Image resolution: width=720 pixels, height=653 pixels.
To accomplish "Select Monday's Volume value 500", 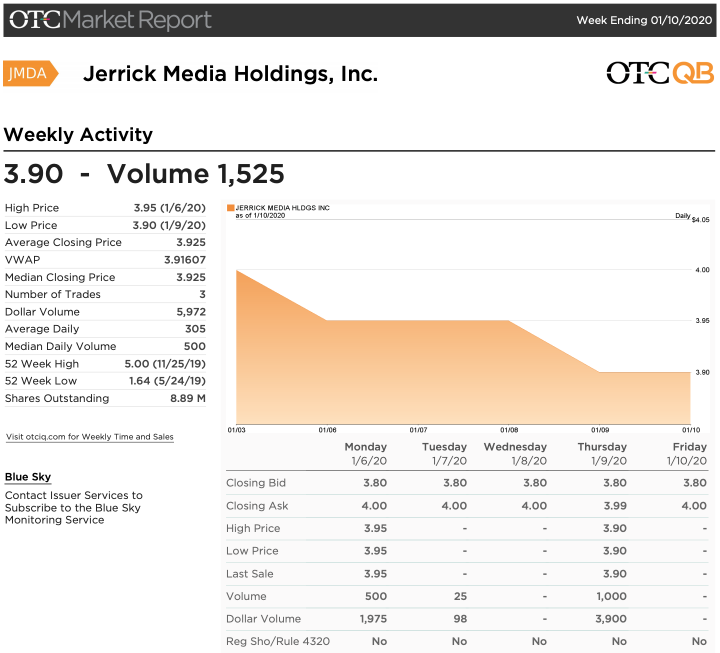I will pyautogui.click(x=376, y=596).
